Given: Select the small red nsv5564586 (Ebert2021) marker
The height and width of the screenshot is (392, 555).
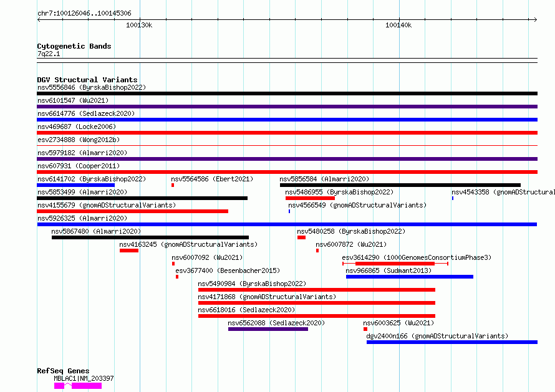Looking at the screenshot, I should (173, 185).
